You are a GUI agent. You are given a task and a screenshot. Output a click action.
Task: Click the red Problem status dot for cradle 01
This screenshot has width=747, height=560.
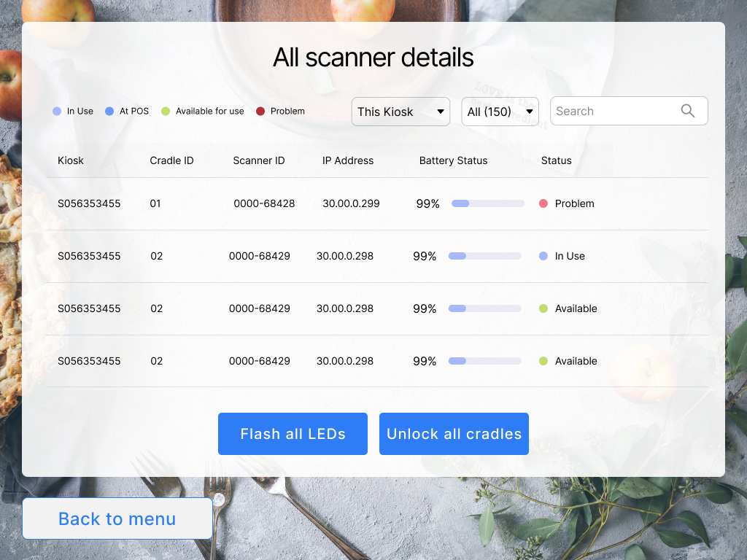point(543,203)
